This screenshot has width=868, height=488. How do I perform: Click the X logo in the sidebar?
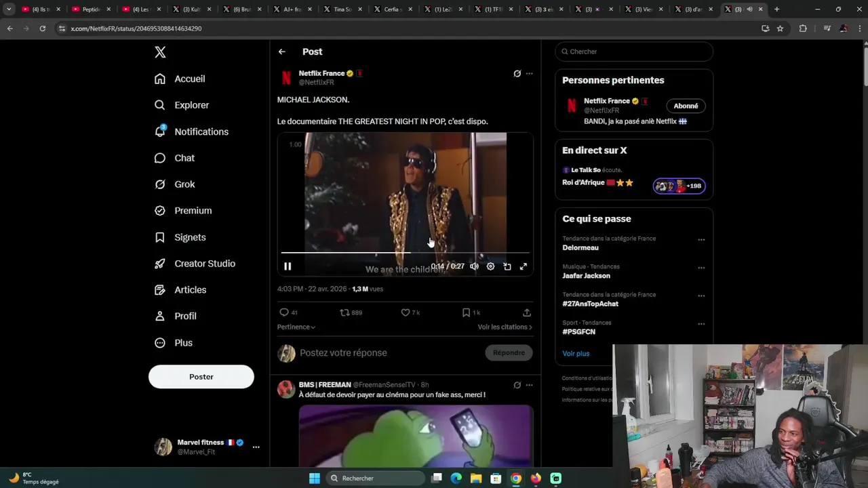pyautogui.click(x=160, y=52)
